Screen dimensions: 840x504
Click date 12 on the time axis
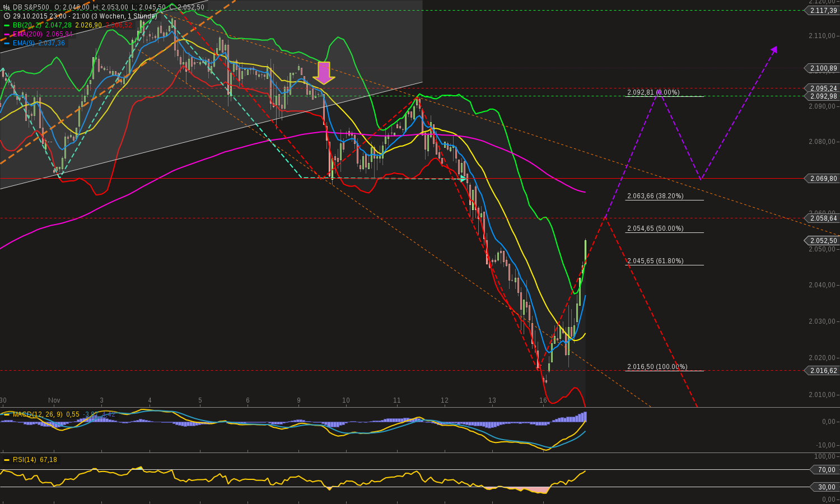click(445, 400)
